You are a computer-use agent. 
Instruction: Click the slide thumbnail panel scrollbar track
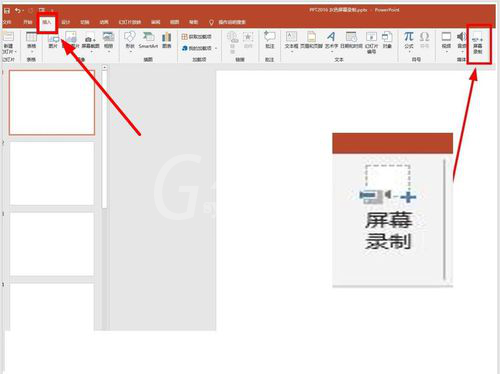tap(105, 270)
